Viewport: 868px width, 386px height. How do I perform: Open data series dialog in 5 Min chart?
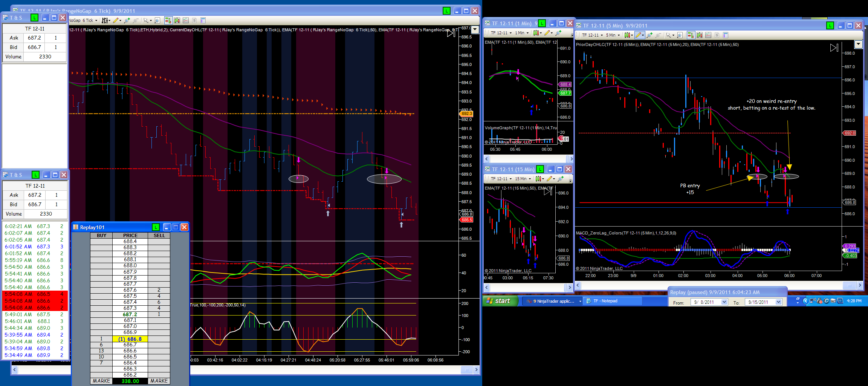point(700,35)
